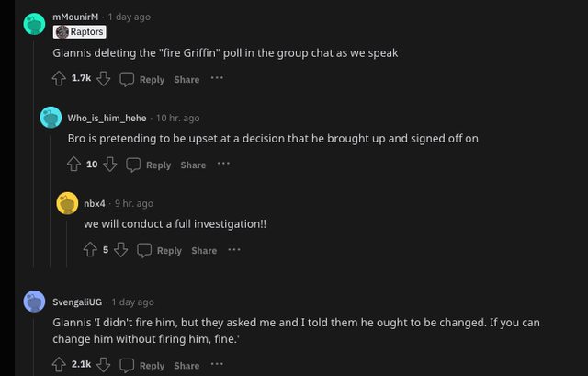588x376 pixels.
Task: Click nbx4's yellow avatar
Action: click(x=67, y=203)
